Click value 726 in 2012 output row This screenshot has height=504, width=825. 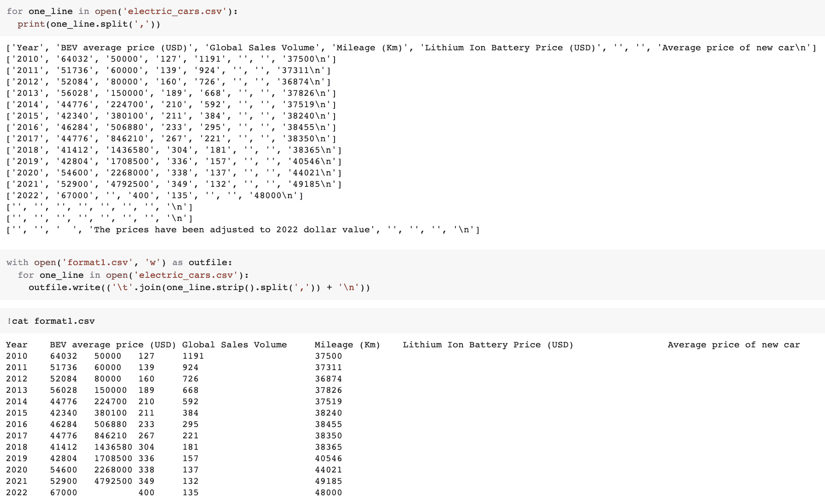(x=190, y=379)
